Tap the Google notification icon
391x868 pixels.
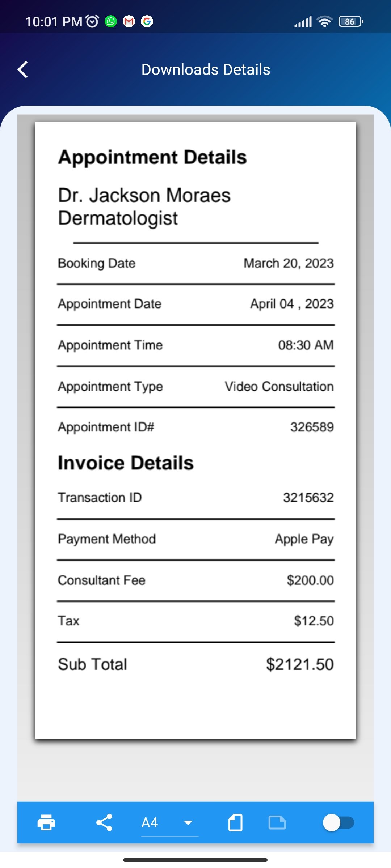(x=147, y=22)
